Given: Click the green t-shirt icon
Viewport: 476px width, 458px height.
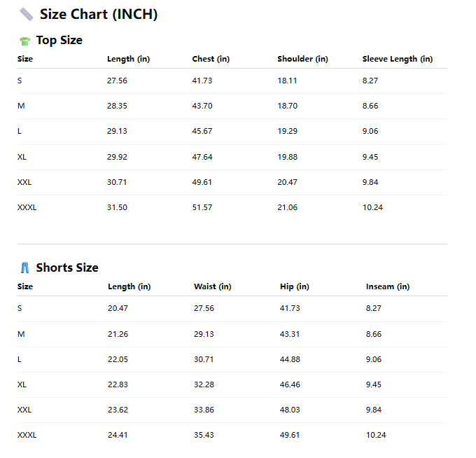Looking at the screenshot, I should 25,41.
